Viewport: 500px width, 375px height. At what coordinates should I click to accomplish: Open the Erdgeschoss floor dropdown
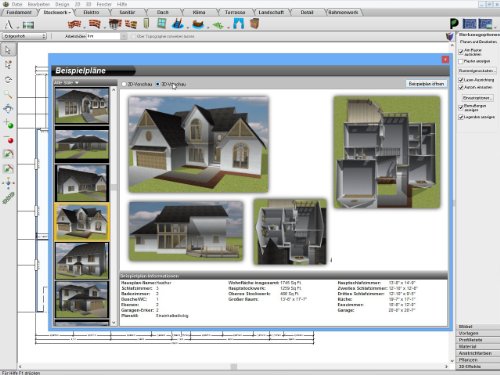[x=24, y=36]
